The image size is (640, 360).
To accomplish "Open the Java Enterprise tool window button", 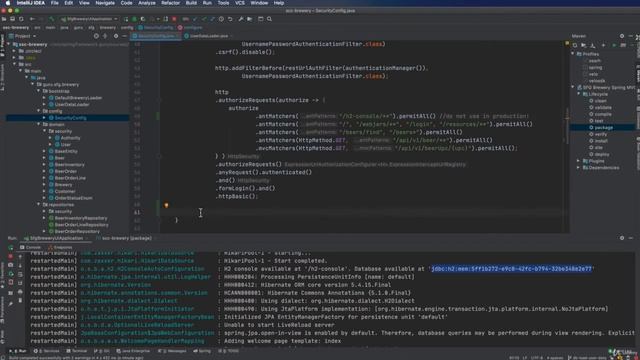I will [x=133, y=351].
